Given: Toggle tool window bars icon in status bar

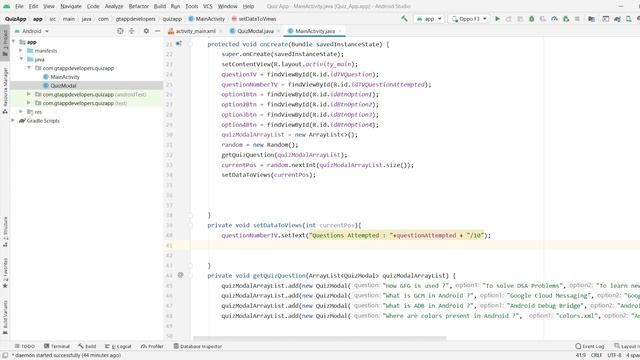Looking at the screenshot, I should point(5,355).
